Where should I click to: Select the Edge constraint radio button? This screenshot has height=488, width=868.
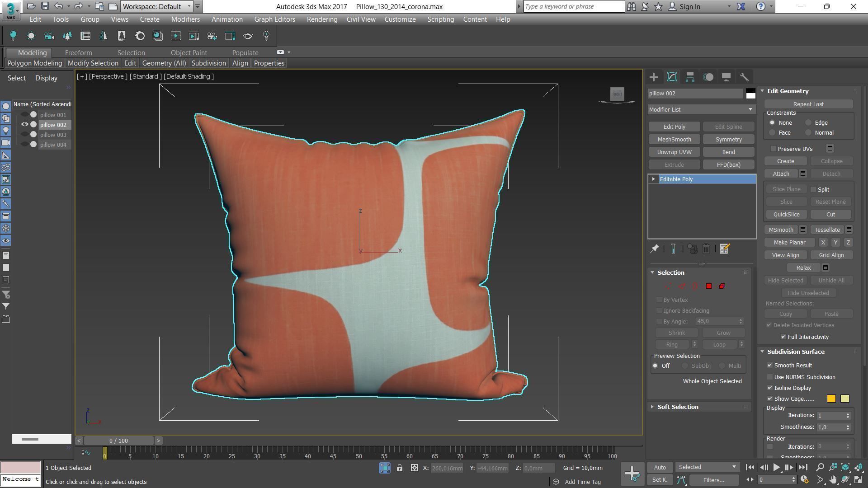pos(808,122)
